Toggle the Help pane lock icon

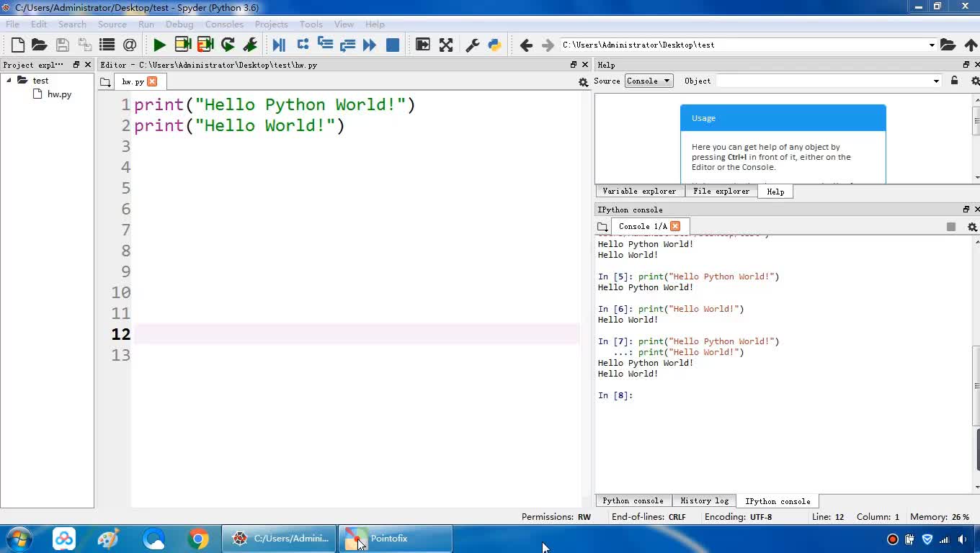(954, 81)
